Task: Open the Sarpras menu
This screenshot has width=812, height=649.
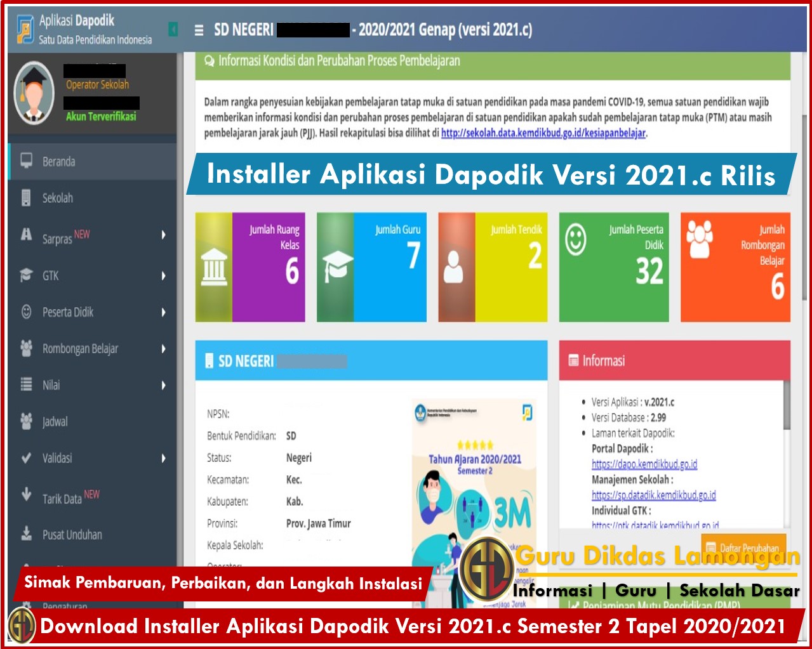Action: (x=93, y=236)
